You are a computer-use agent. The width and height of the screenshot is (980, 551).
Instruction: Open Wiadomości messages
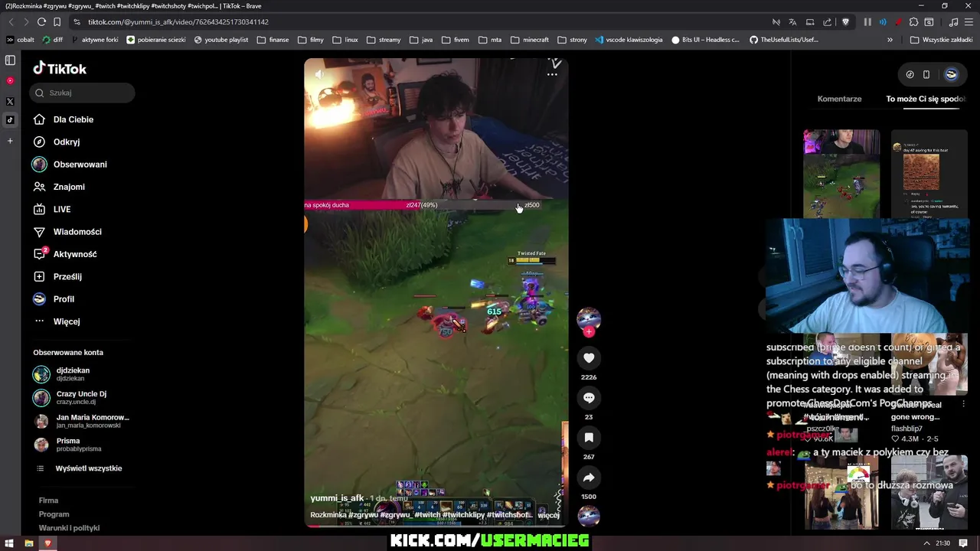pos(67,232)
